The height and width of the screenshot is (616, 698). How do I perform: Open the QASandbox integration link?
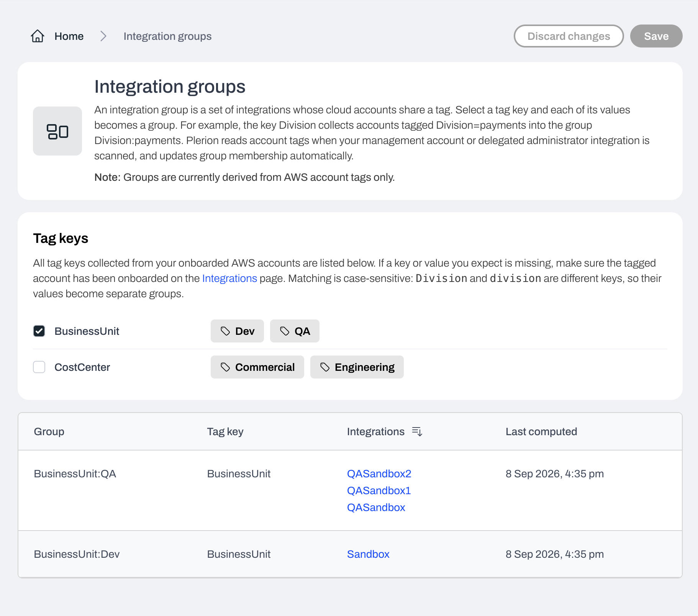(376, 507)
